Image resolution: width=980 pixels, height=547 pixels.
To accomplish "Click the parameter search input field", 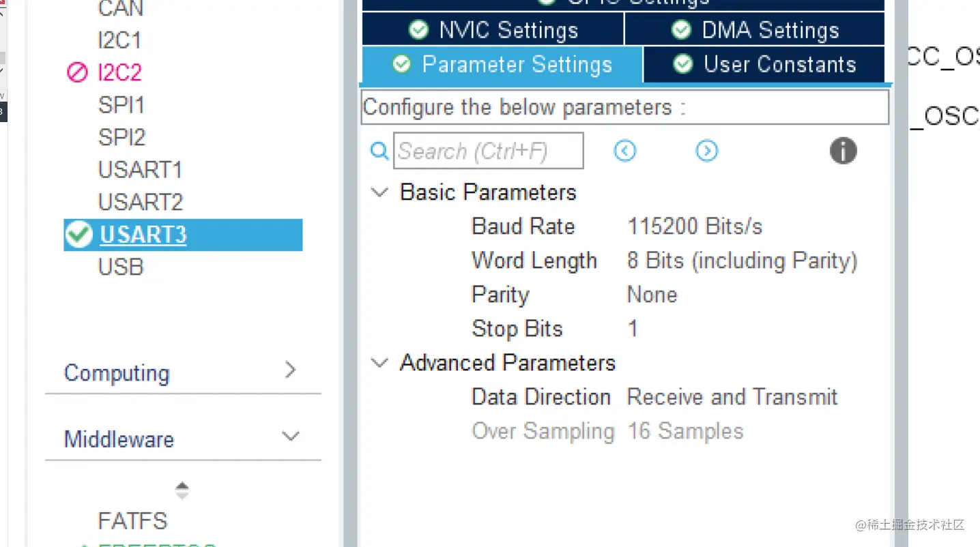I will (x=489, y=151).
